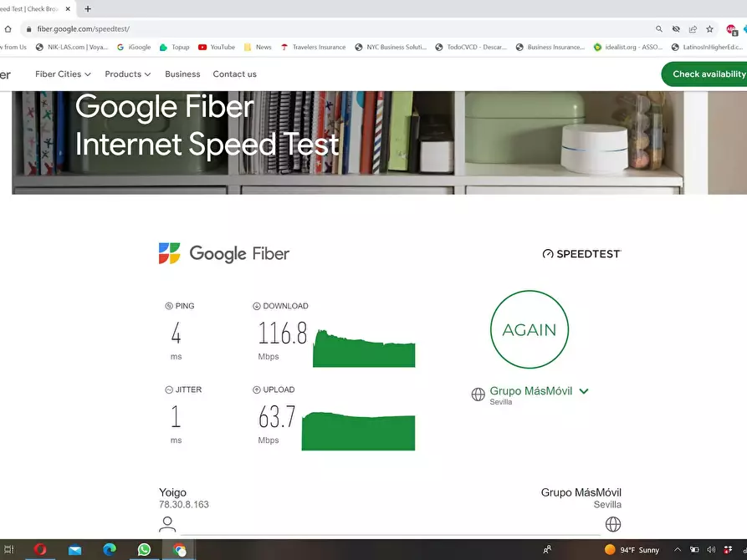
Task: Open the YouTube bookmark
Action: click(217, 48)
